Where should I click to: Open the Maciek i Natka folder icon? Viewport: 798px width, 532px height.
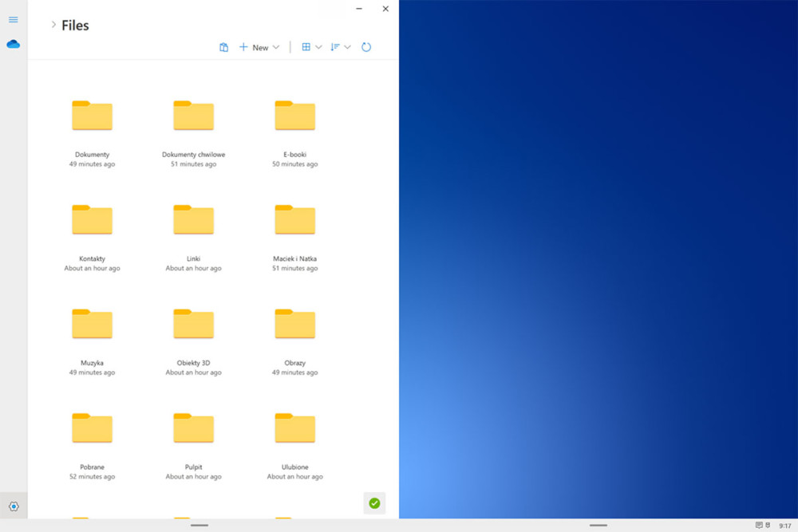294,219
